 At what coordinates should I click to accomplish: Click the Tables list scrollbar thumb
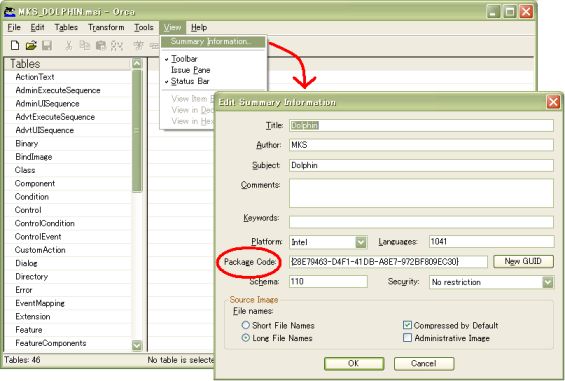point(137,131)
